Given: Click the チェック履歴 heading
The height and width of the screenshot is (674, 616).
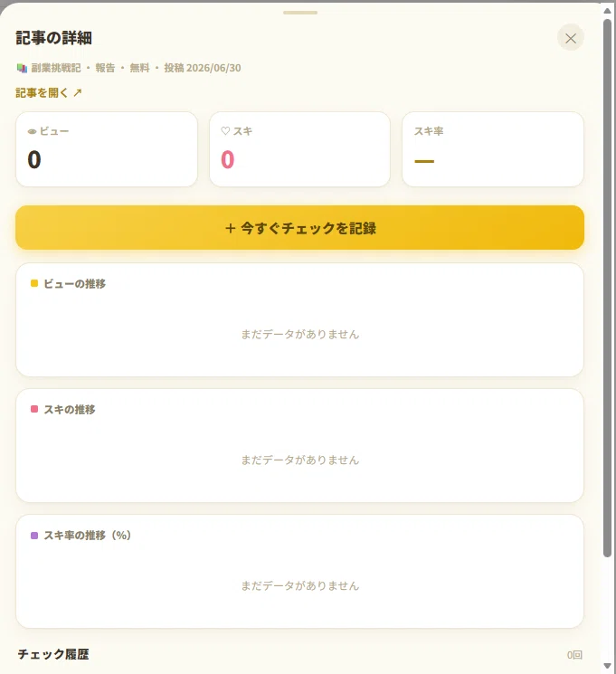Looking at the screenshot, I should [53, 654].
